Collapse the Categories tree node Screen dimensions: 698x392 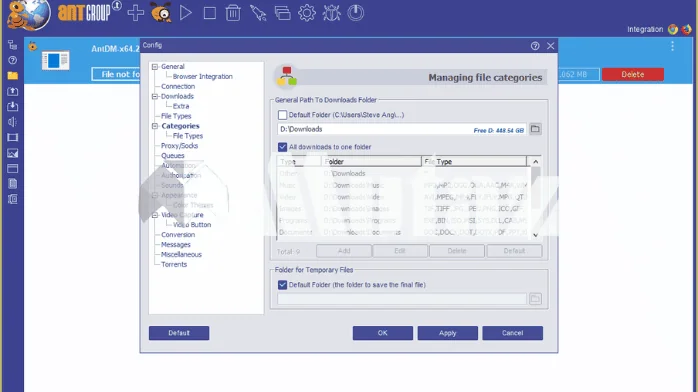click(x=155, y=126)
